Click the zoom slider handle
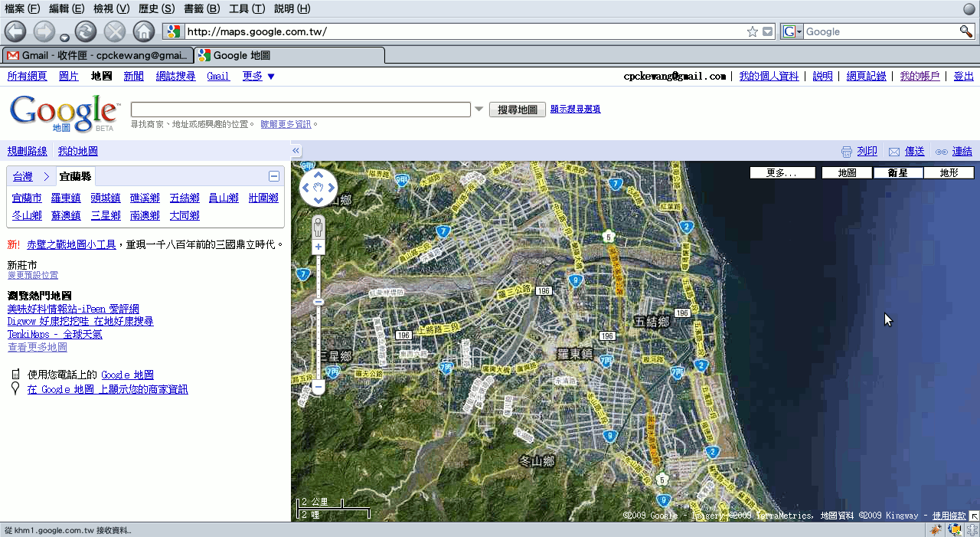980x537 pixels. coord(318,302)
